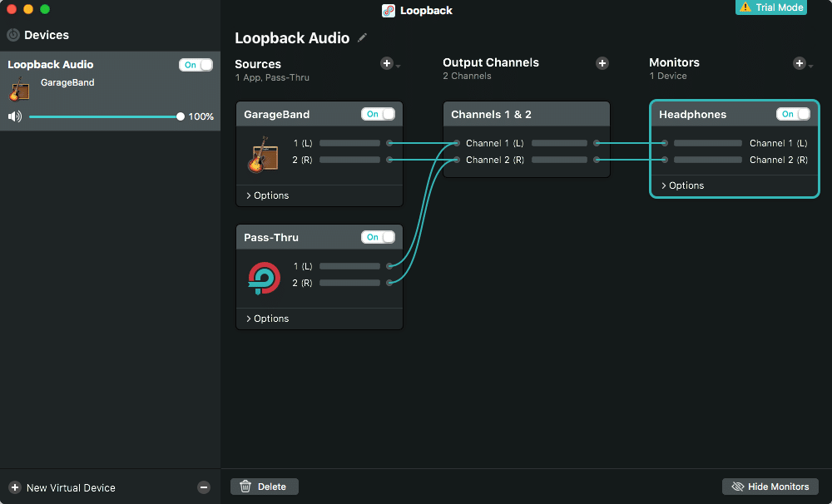
Task: Click Headphones Channel 2 (R) label
Action: pos(779,160)
